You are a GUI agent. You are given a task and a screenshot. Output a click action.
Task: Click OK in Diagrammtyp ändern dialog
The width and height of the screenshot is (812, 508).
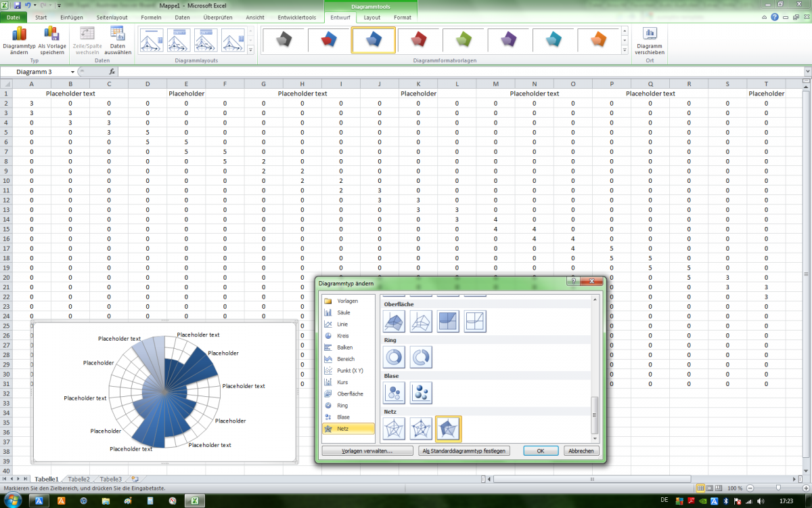coord(541,450)
